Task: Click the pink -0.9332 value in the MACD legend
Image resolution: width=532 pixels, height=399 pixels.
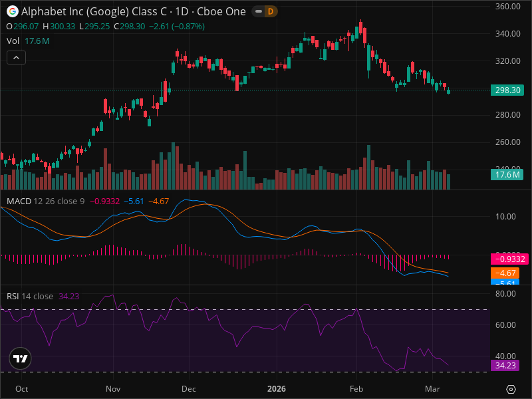Action: 104,201
